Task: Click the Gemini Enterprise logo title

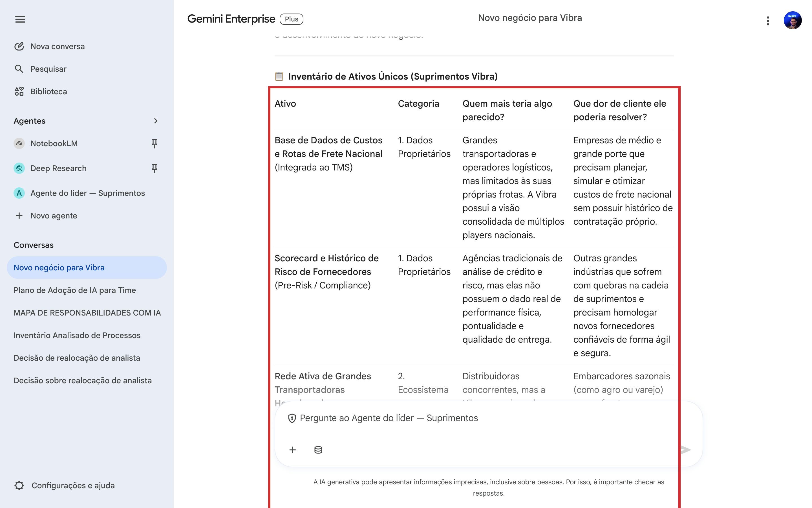Action: coord(231,19)
